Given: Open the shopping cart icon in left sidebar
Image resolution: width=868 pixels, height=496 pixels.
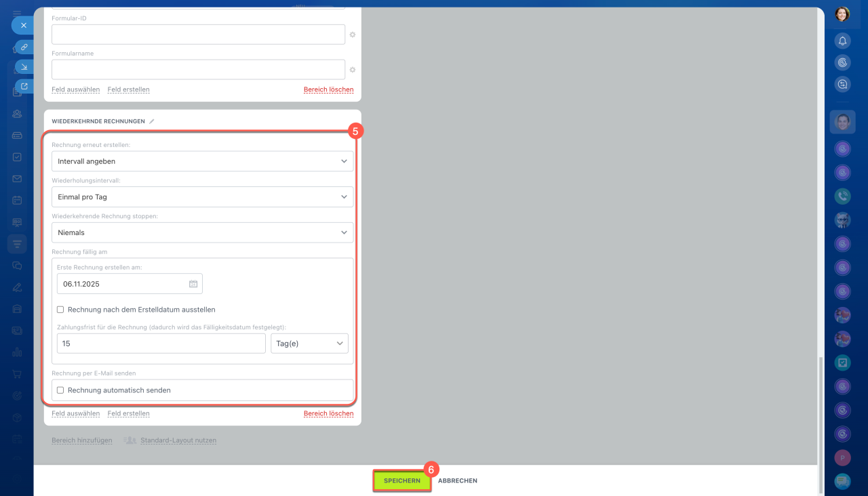Looking at the screenshot, I should 17,374.
